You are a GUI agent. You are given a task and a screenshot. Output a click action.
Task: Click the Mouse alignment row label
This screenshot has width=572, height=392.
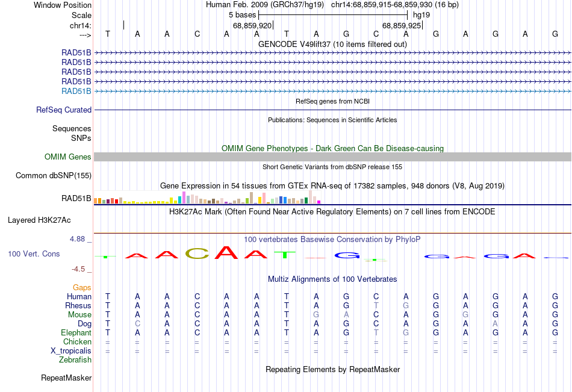tap(79, 314)
